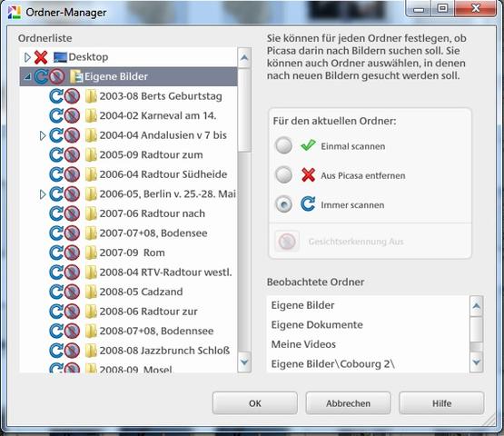
Task: Click the Beobachtete Ordner scroll-up arrow
Action: point(477,306)
